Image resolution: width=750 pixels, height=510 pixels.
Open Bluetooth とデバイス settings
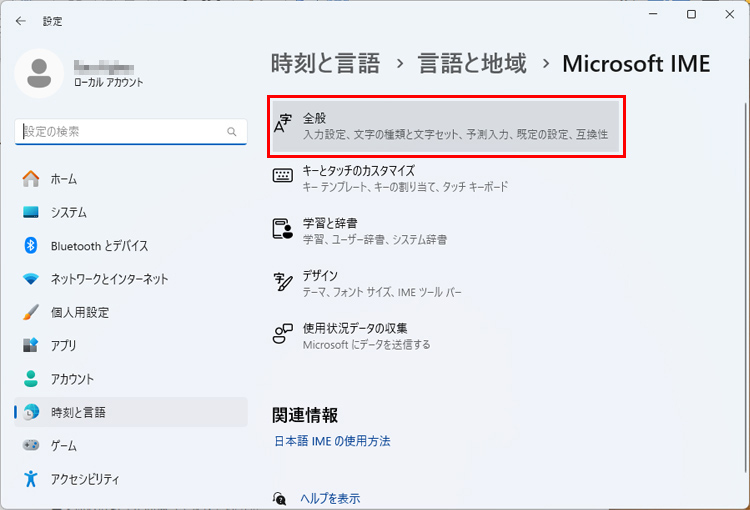click(x=131, y=245)
